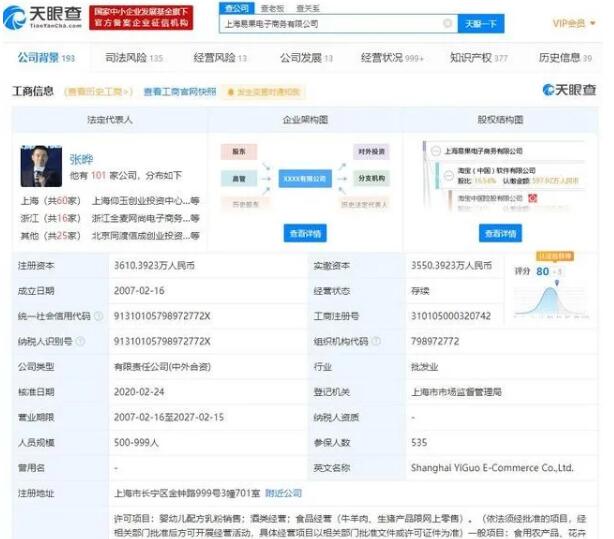Click the Tianyancha logo
This screenshot has width=614, height=539.
(42, 18)
